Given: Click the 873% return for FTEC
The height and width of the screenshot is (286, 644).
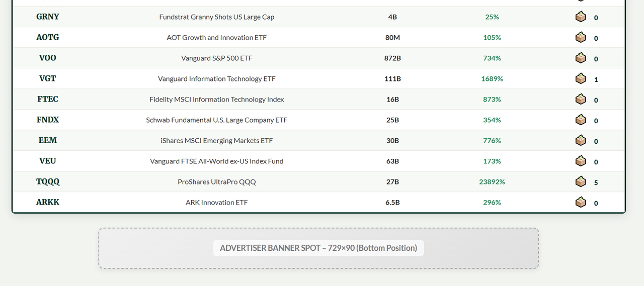Looking at the screenshot, I should pyautogui.click(x=492, y=99).
